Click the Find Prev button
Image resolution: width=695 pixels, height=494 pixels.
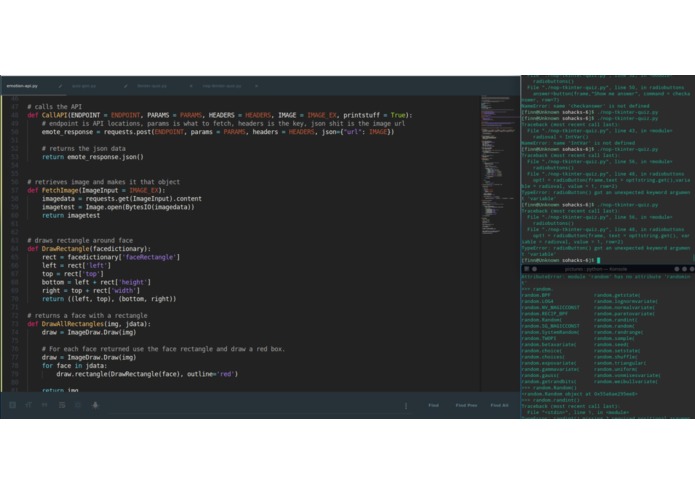coord(466,405)
